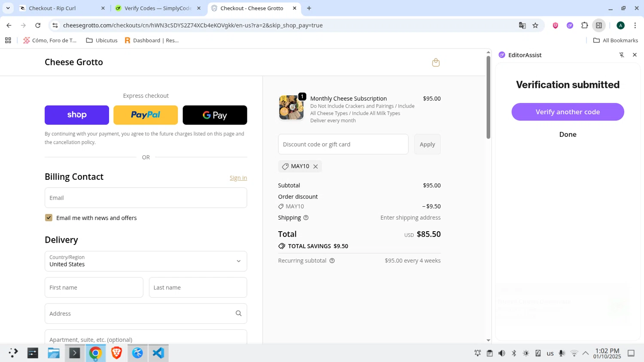This screenshot has height=362, width=644.
Task: Expand hidden system tray icons arrow
Action: click(x=586, y=353)
